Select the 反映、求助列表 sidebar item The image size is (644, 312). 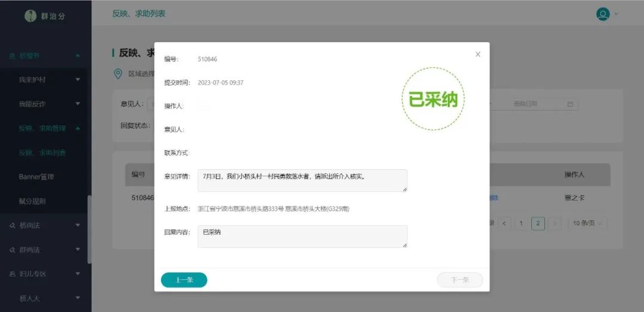(x=42, y=152)
